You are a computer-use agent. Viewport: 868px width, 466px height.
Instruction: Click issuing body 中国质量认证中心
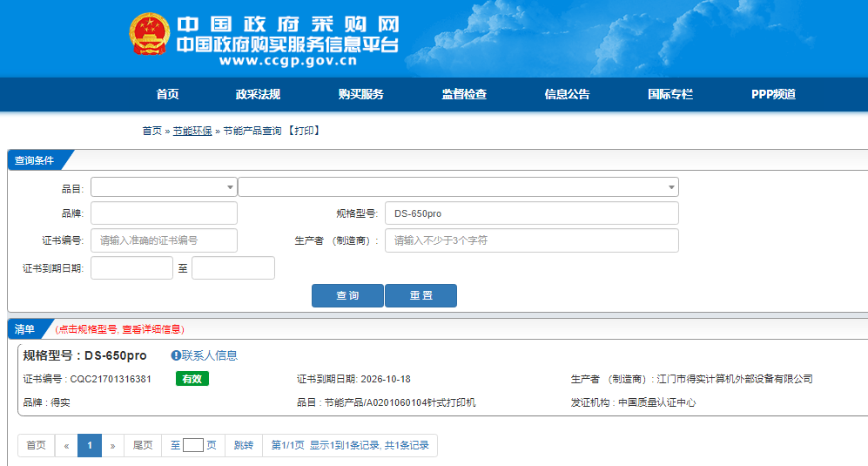tap(656, 402)
